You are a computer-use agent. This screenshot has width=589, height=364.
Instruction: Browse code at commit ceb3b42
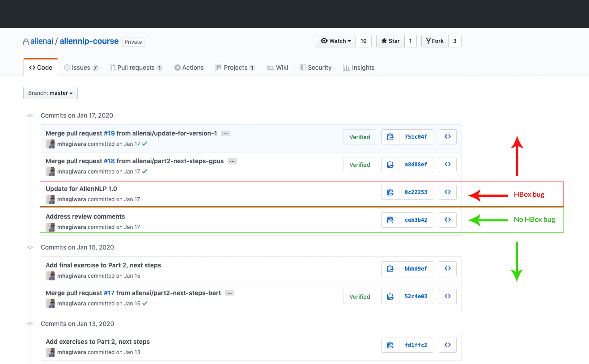447,220
